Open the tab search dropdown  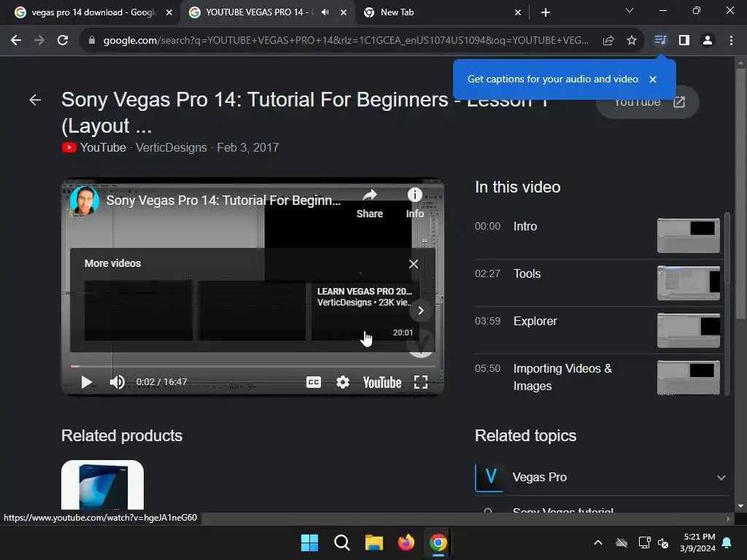click(x=630, y=10)
